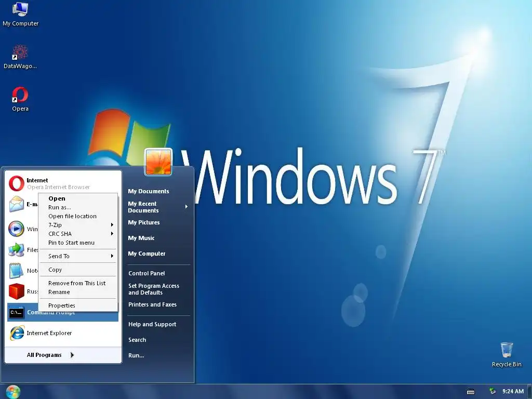Image resolution: width=532 pixels, height=399 pixels.
Task: Click the Opera icon in Start menu
Action: click(16, 183)
